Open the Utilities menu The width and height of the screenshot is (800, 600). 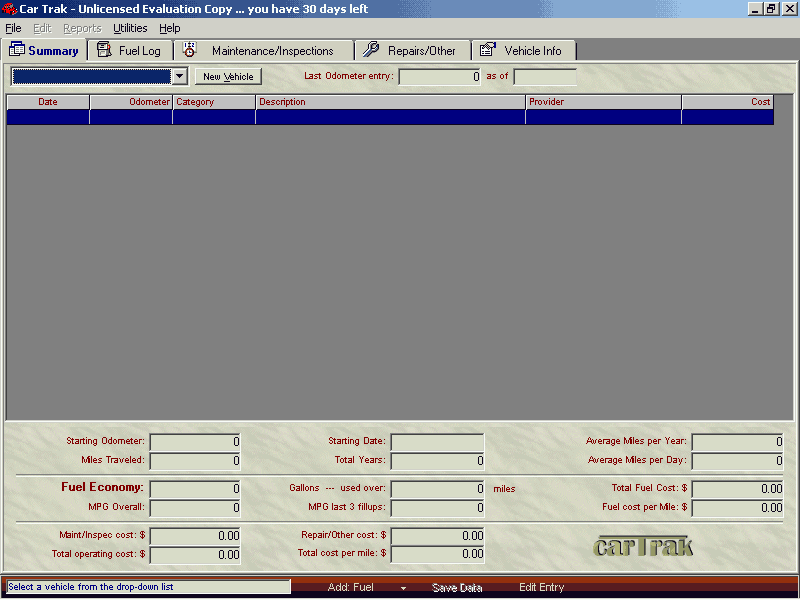[130, 28]
